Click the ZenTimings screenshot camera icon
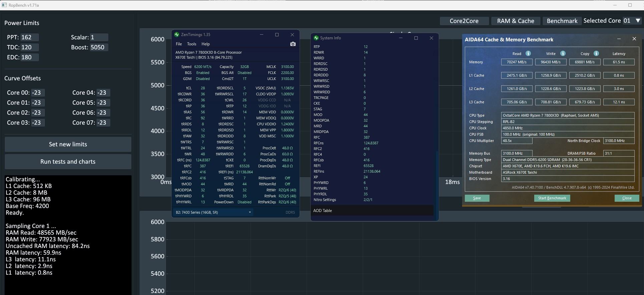Image resolution: width=644 pixels, height=295 pixels. [x=293, y=44]
